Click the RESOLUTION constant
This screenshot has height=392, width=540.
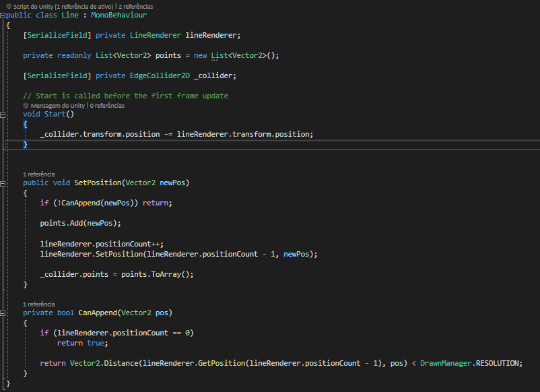(x=498, y=363)
